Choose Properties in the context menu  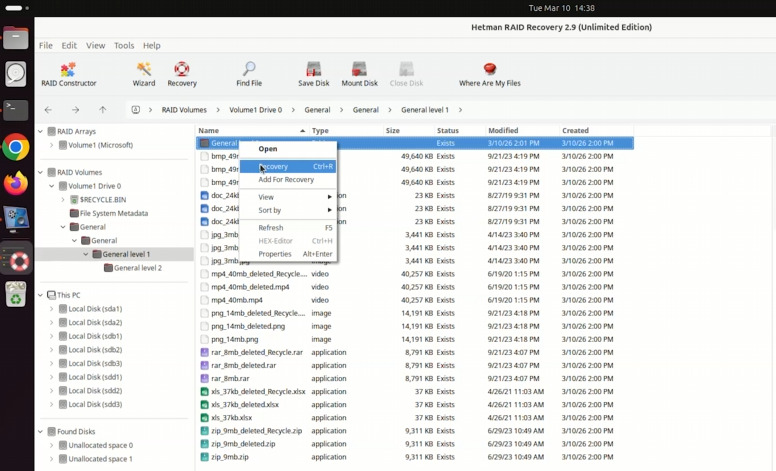288,254
